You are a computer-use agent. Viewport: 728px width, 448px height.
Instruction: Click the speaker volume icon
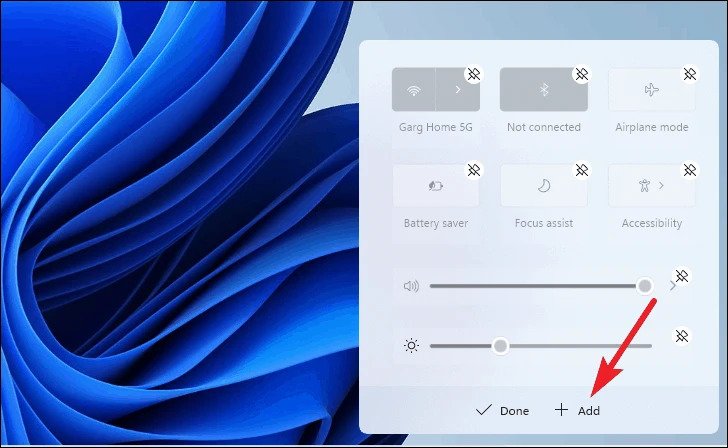(x=411, y=286)
